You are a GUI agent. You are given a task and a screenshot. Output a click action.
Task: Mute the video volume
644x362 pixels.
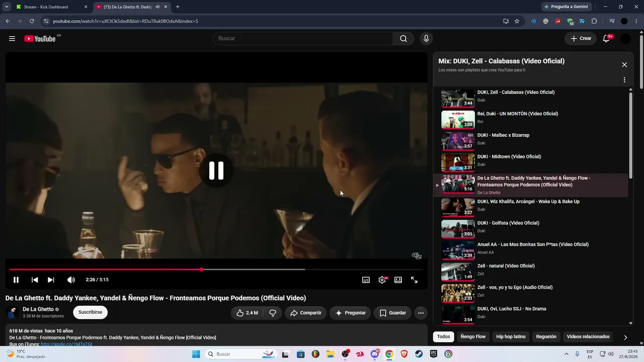(71, 280)
